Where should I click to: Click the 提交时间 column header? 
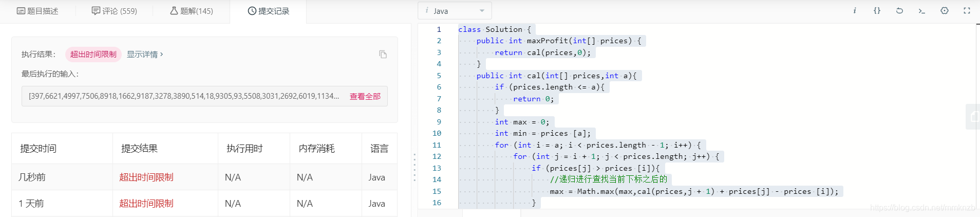coord(39,149)
